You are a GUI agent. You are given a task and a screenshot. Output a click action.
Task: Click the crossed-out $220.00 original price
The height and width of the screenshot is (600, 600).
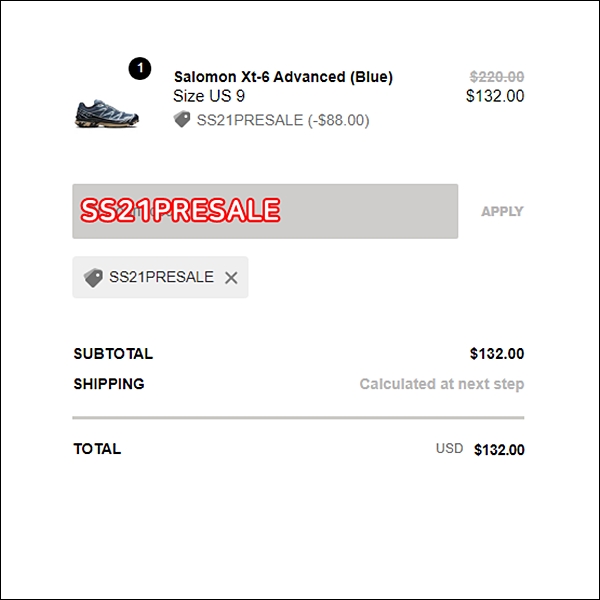point(497,77)
